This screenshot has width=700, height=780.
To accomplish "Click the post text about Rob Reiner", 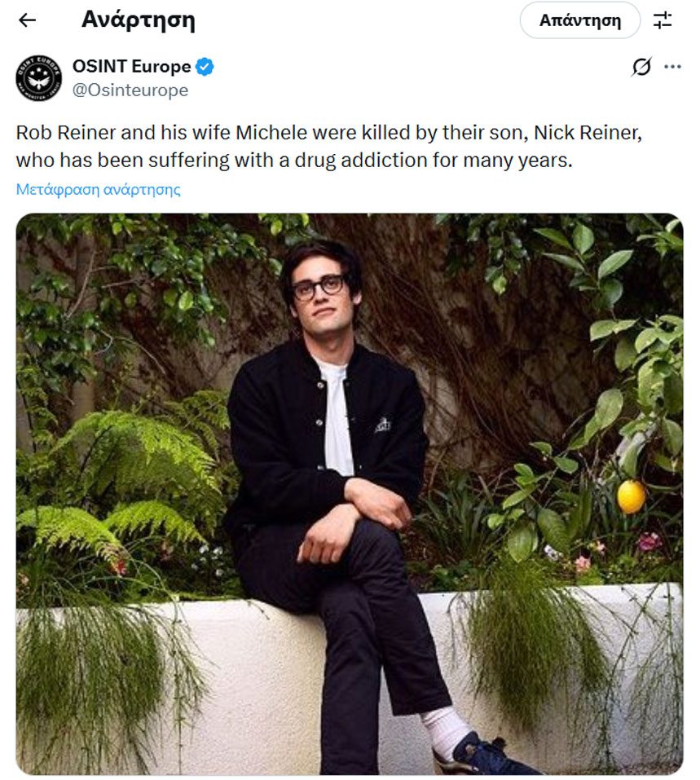I will coord(329,146).
